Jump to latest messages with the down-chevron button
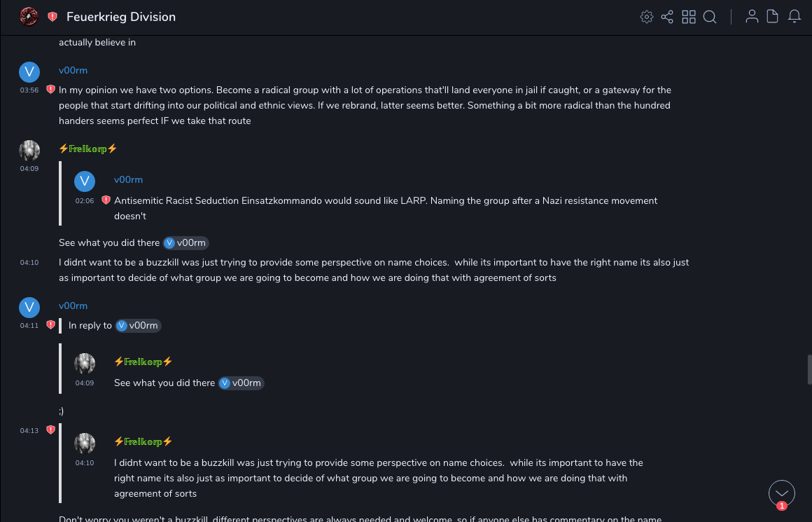The width and height of the screenshot is (812, 522). [782, 493]
